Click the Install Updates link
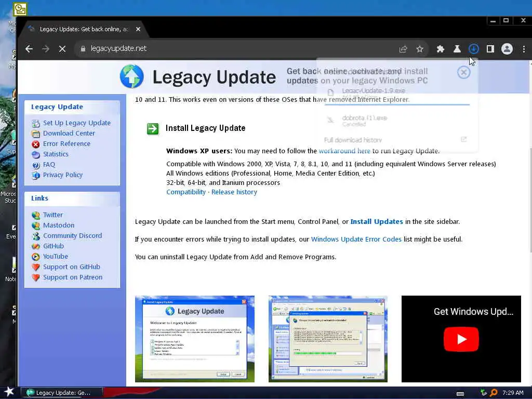This screenshot has height=399, width=532. [x=377, y=221]
